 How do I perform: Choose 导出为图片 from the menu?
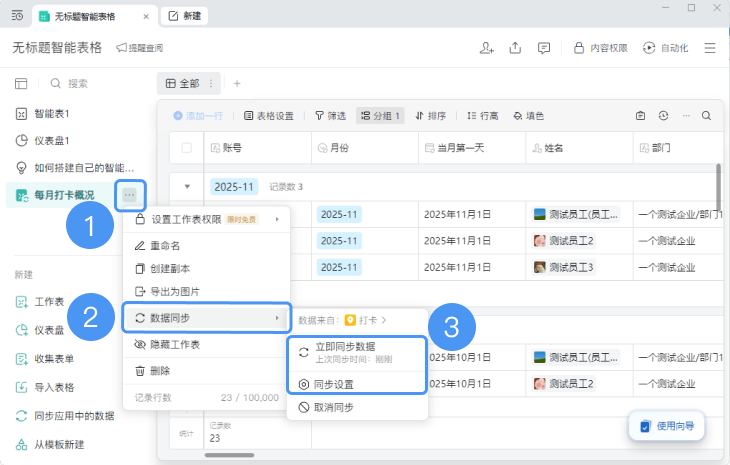tap(206, 291)
